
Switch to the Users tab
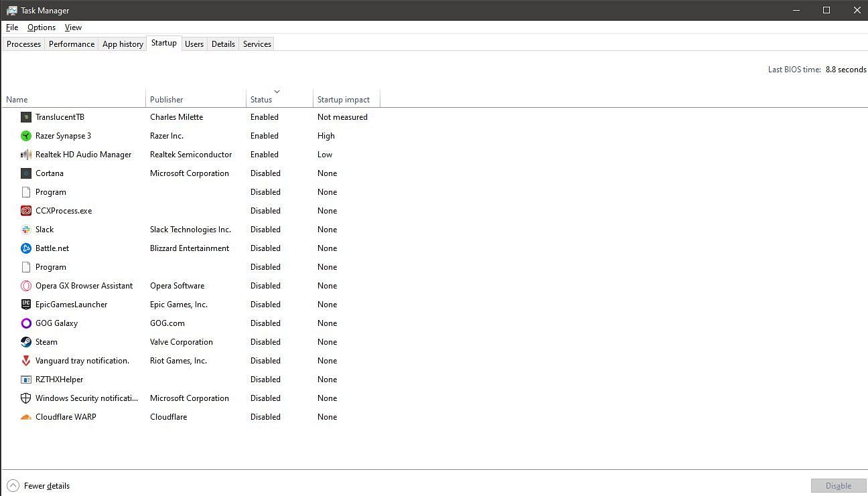point(194,44)
